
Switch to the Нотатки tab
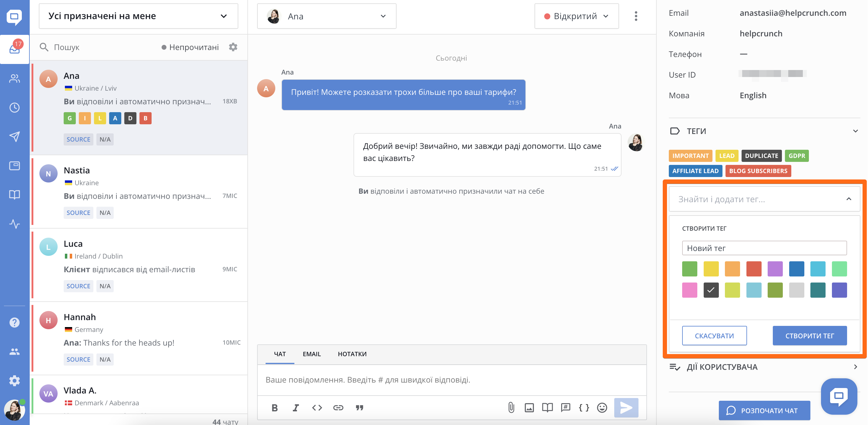[x=352, y=354]
